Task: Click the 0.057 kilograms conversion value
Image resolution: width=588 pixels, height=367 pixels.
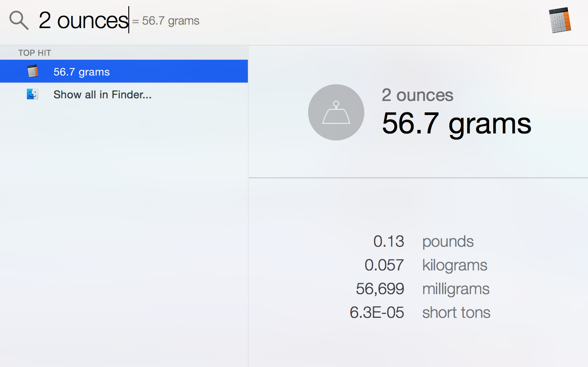Action: (x=384, y=265)
